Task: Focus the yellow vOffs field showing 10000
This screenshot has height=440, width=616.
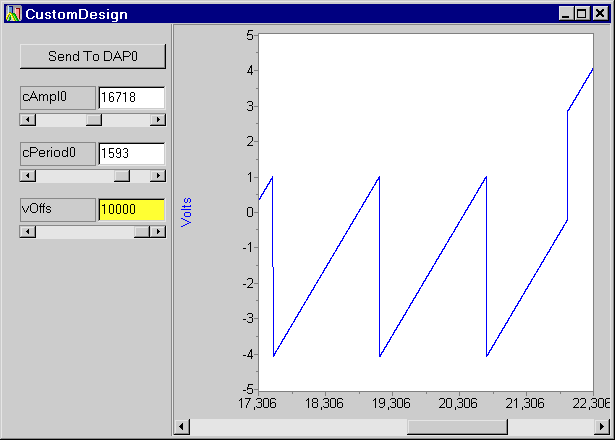Action: (132, 209)
